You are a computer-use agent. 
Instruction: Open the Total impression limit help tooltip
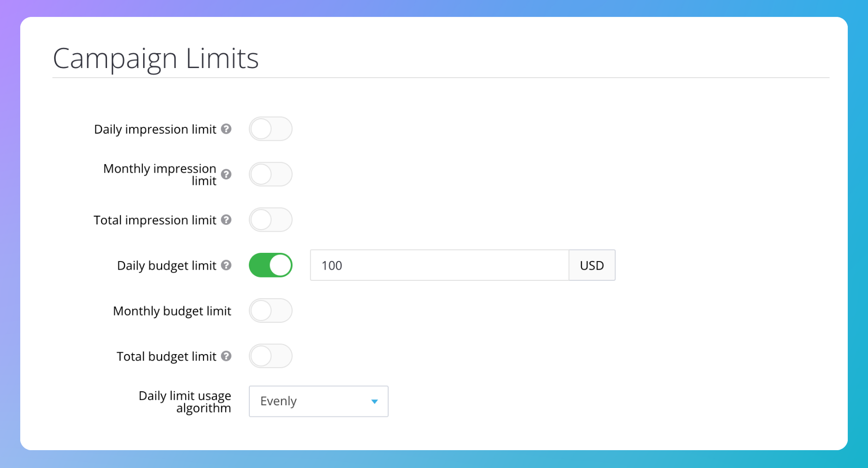226,220
